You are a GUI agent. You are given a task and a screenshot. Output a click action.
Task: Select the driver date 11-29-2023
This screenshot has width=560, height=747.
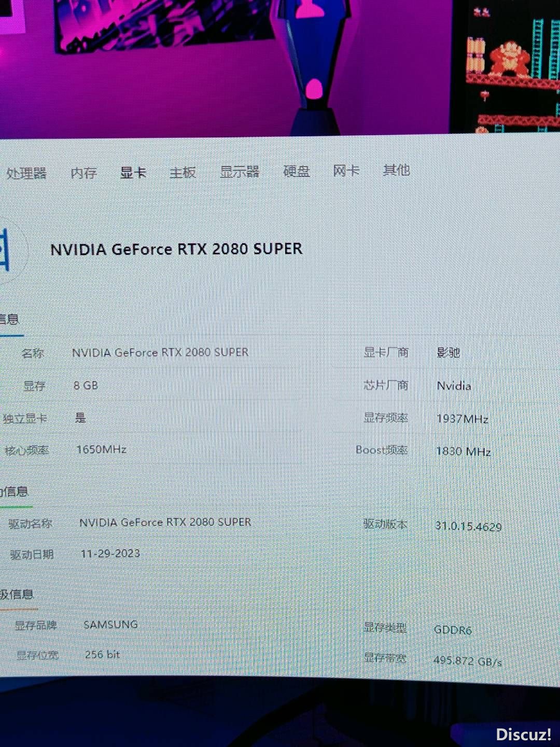(110, 554)
